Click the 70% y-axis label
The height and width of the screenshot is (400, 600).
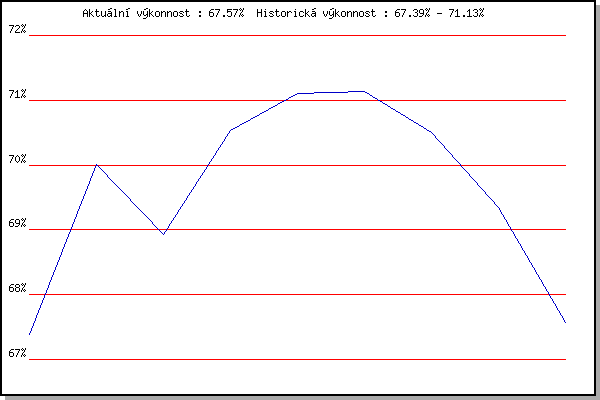pos(17,160)
